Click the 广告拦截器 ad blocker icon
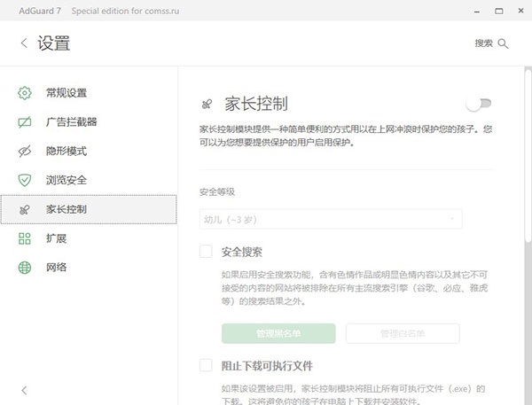This screenshot has height=405, width=532. click(25, 121)
